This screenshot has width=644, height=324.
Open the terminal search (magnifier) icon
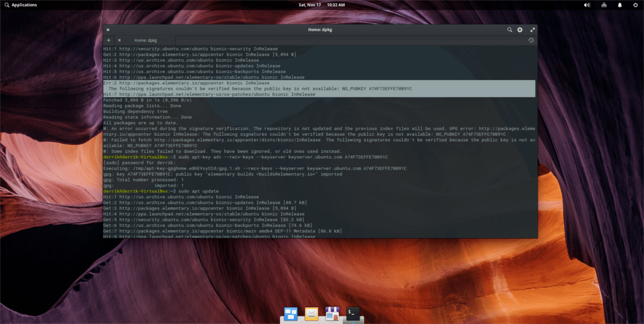[x=509, y=30]
